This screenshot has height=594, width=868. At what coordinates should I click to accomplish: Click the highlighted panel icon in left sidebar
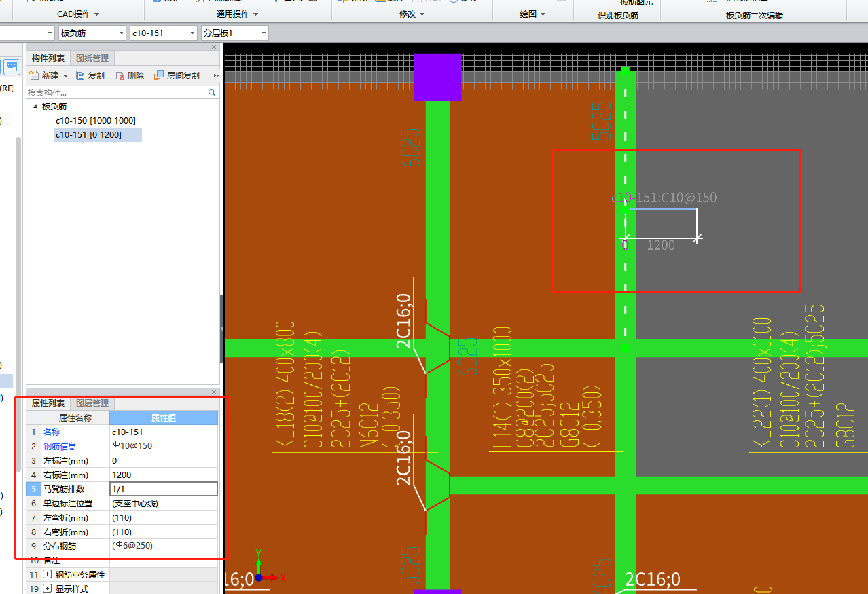coord(12,67)
